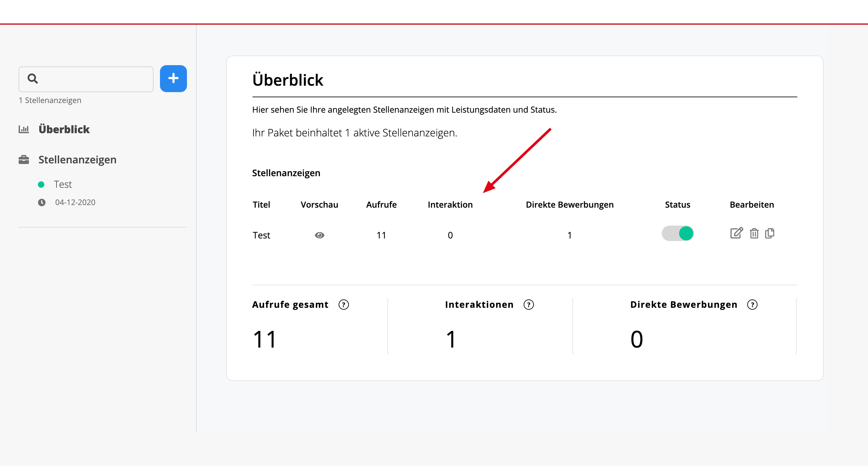Delete the Test ad with trash icon

754,233
